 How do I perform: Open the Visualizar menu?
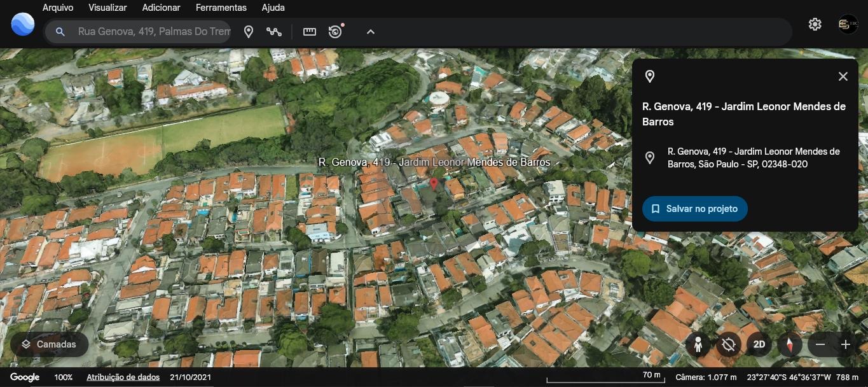107,8
